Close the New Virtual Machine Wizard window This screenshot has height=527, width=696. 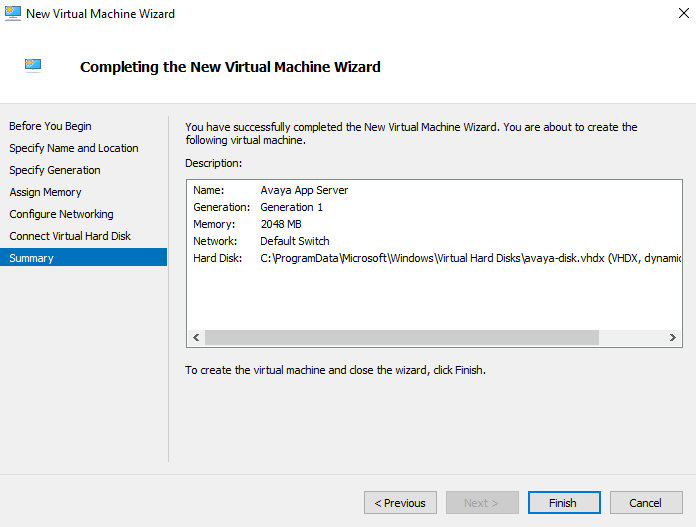684,13
